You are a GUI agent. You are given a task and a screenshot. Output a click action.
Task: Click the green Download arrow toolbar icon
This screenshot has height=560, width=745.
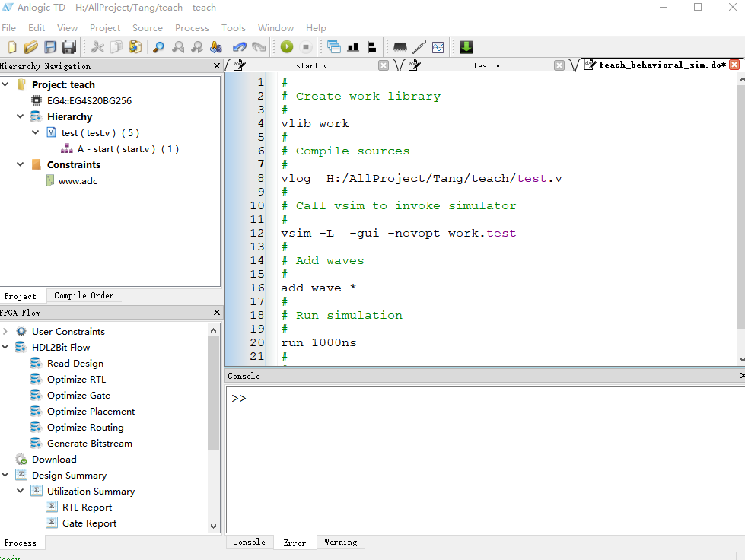click(x=466, y=47)
